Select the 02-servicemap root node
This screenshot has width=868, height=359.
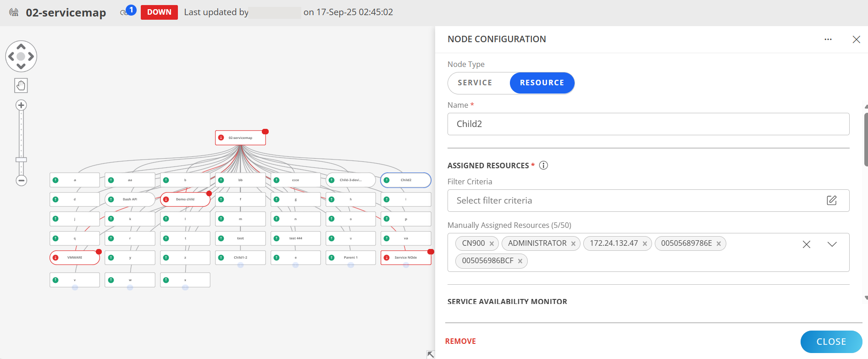click(x=240, y=138)
